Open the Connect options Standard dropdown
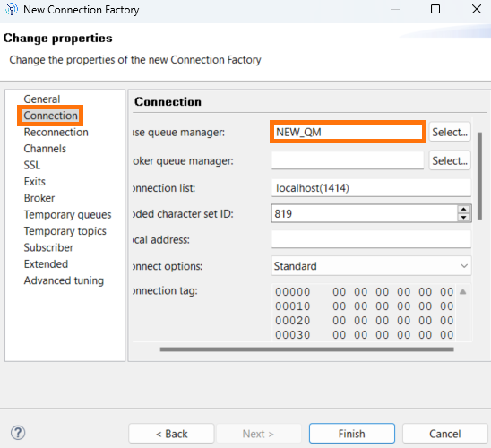This screenshot has height=448, width=491. pyautogui.click(x=371, y=266)
